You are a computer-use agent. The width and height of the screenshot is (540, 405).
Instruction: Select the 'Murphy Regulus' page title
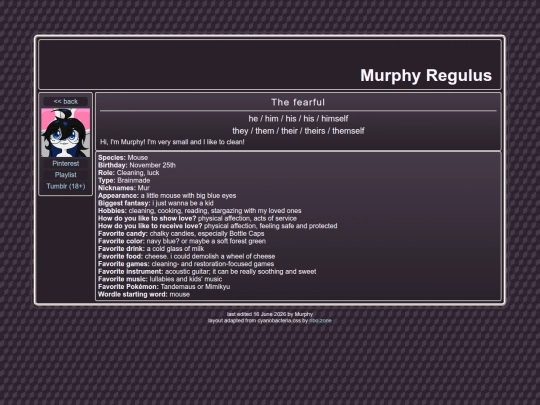tap(426, 75)
